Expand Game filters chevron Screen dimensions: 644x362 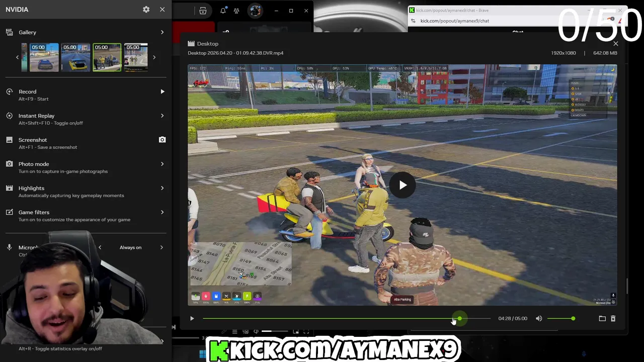(x=162, y=212)
